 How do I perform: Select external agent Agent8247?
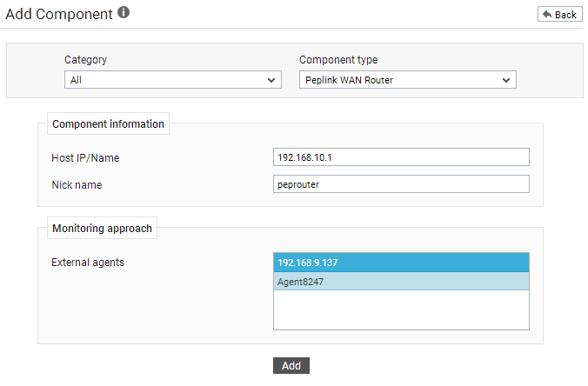pyautogui.click(x=401, y=282)
